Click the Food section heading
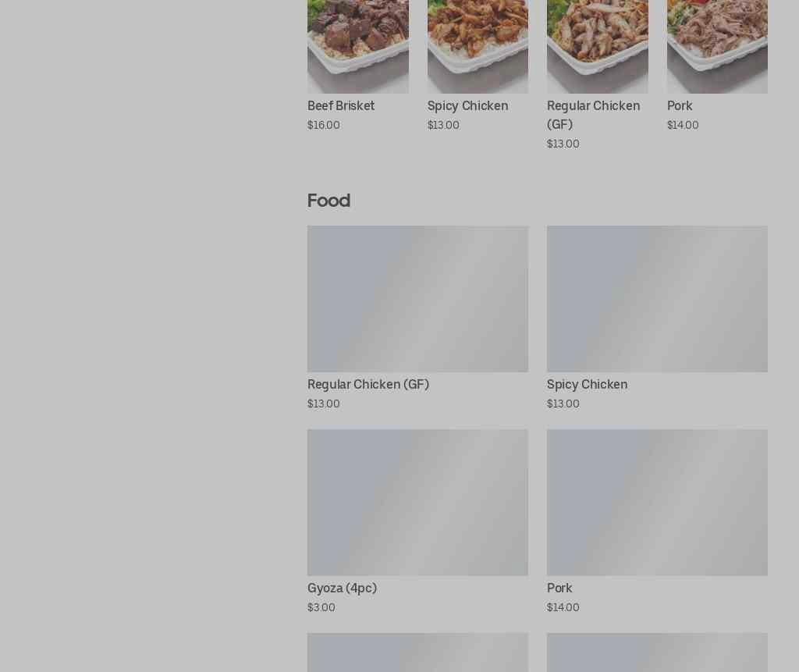 tap(328, 201)
